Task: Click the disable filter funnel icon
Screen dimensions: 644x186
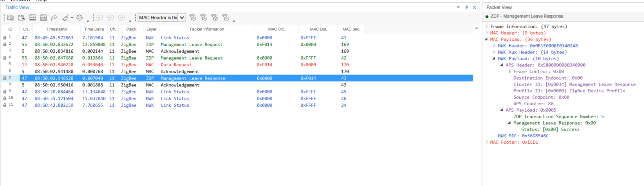Action: 214,18
